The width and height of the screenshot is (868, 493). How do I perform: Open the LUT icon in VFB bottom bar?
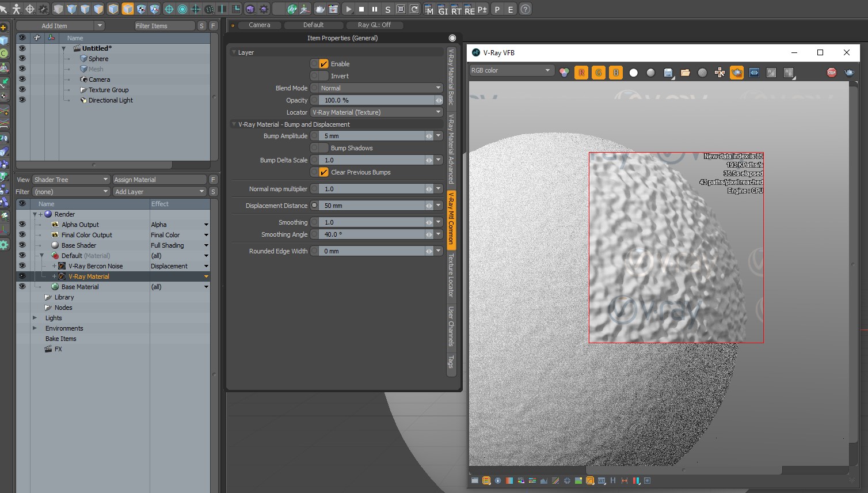601,480
